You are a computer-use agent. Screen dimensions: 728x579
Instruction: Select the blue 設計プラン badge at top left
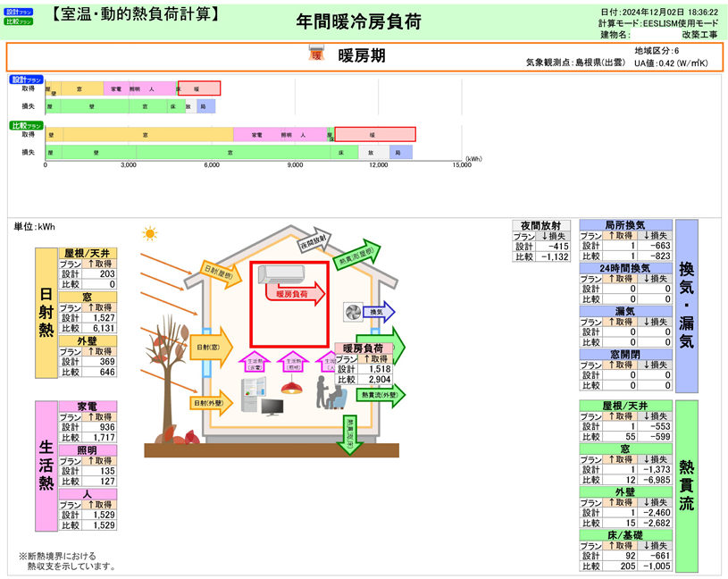pyautogui.click(x=19, y=11)
